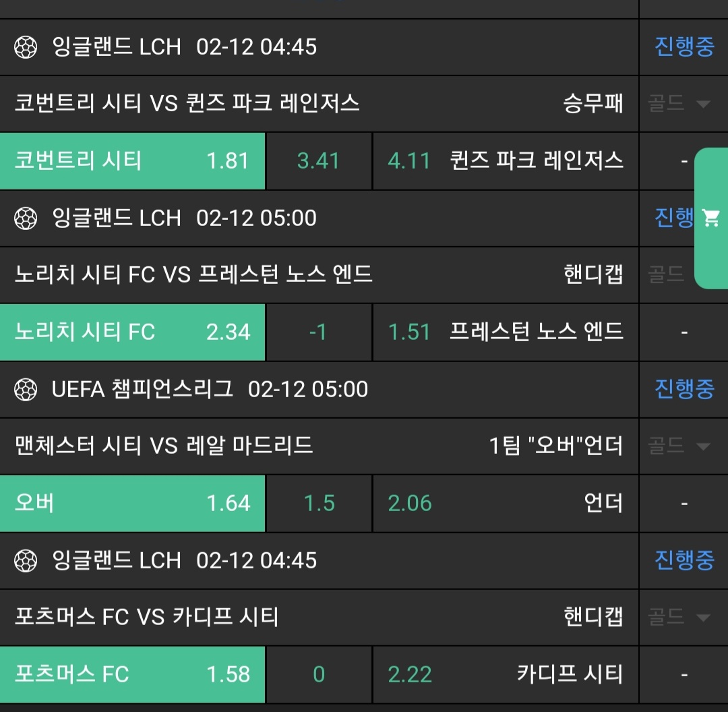
Task: Open the green cart side tab
Action: [x=711, y=218]
